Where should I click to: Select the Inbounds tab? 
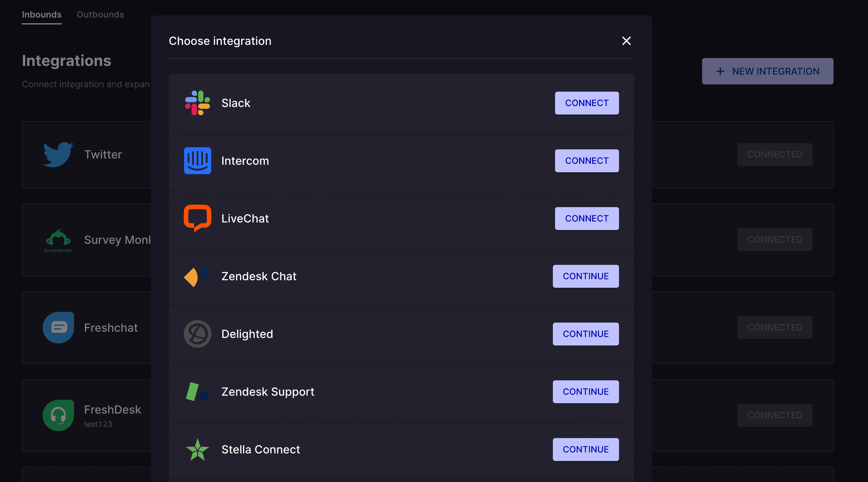click(x=41, y=14)
